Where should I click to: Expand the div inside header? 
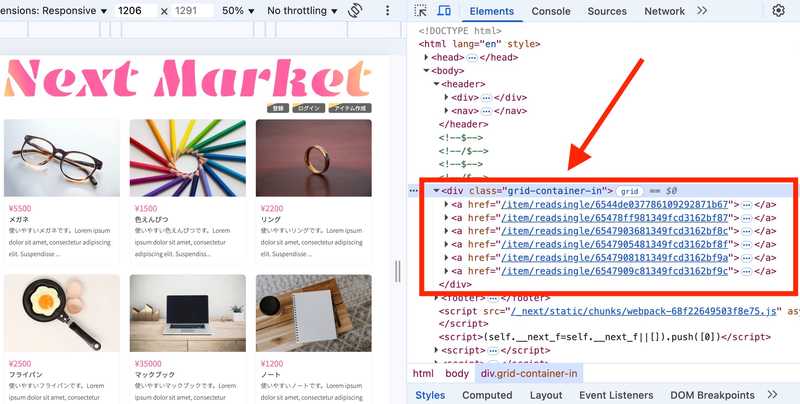[x=446, y=97]
